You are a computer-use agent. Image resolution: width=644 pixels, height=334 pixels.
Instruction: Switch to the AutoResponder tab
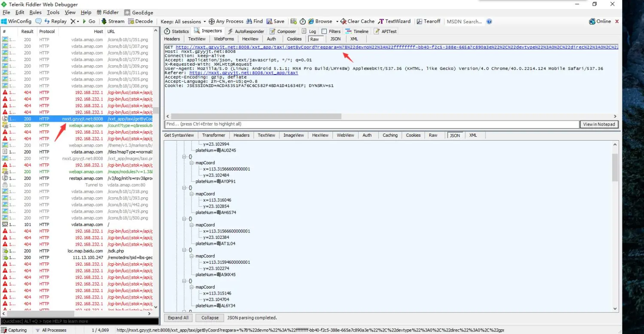pos(246,31)
